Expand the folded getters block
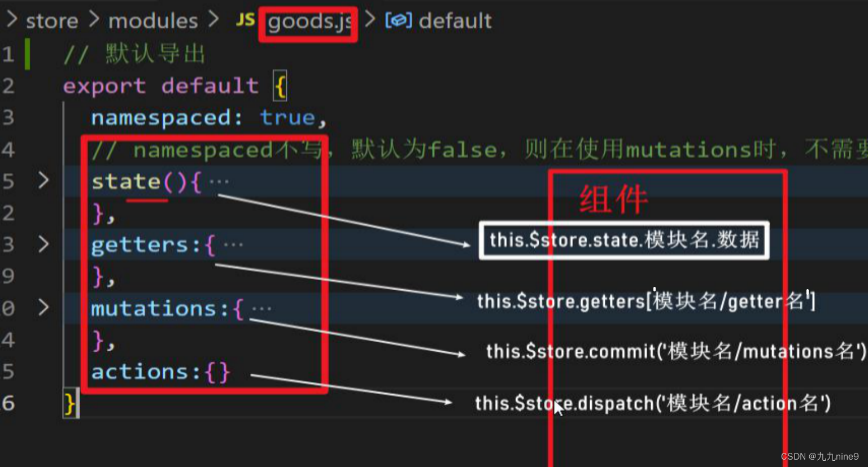Viewport: 868px width, 467px height. tap(43, 244)
